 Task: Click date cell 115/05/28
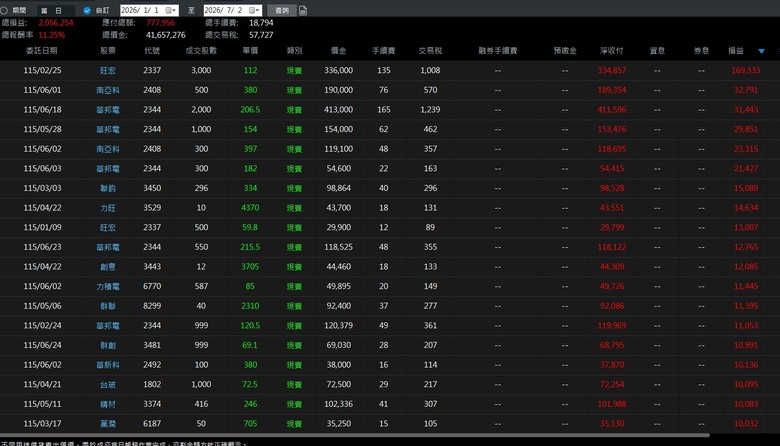[42, 129]
